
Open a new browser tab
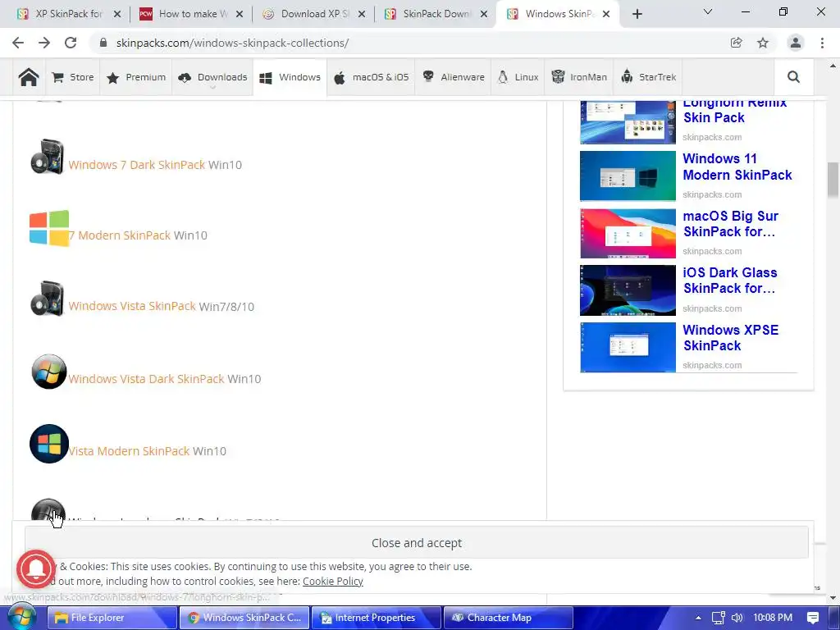click(637, 14)
